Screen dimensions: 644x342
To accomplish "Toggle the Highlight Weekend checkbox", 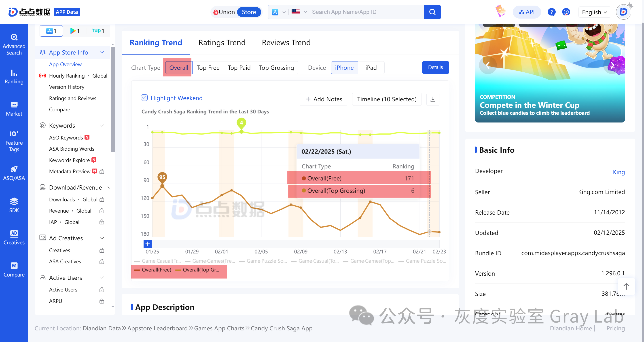I will click(x=144, y=98).
